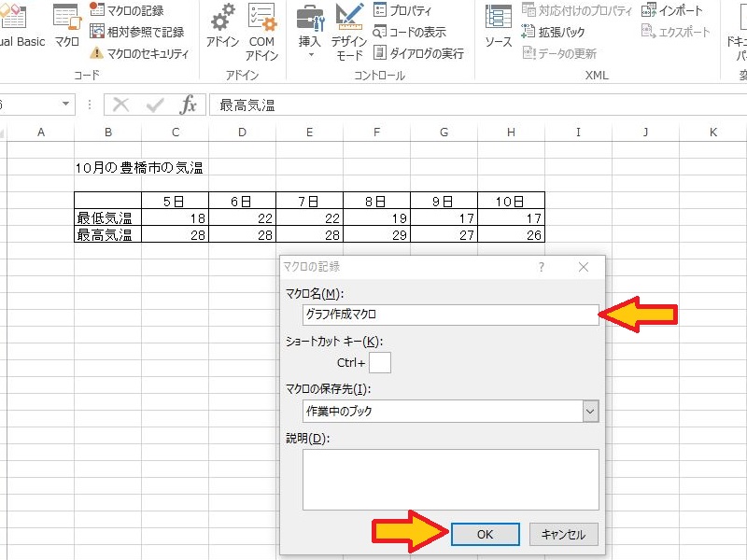This screenshot has width=747, height=560.
Task: Click the XML Source (ソース) icon
Action: pos(499,26)
